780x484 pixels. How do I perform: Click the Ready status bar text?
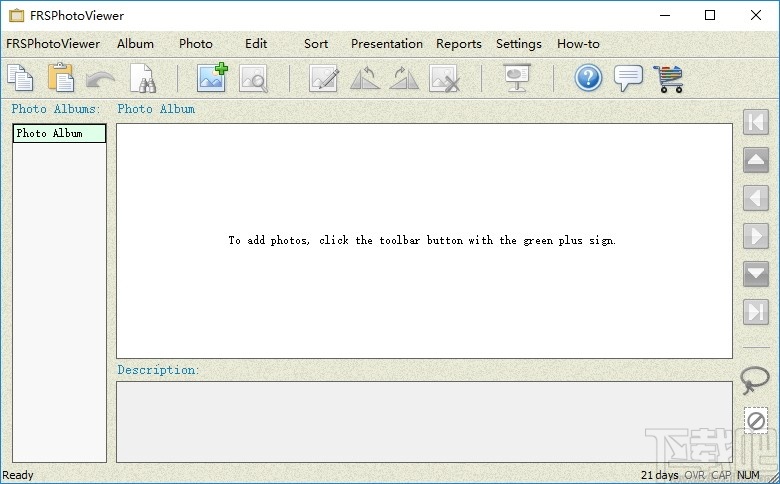18,475
